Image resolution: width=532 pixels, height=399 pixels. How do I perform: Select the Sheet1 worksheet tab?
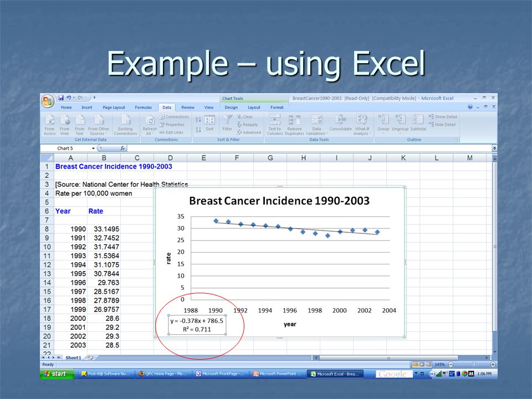[x=73, y=357]
